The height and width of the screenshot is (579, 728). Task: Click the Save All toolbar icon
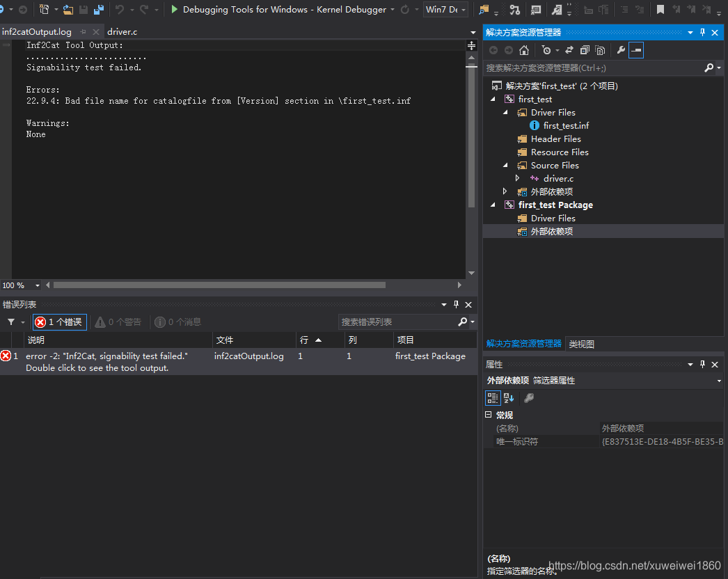99,9
